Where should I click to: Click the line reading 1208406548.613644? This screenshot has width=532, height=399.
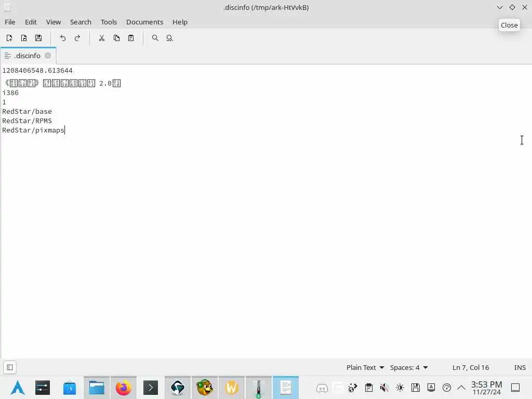click(x=37, y=71)
